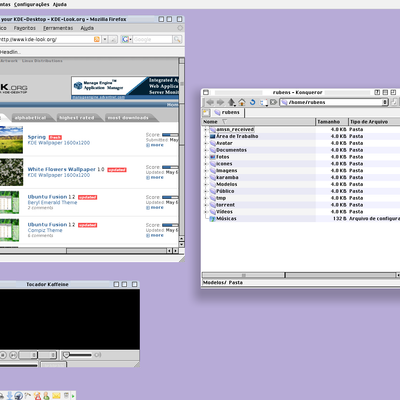The width and height of the screenshot is (400, 400).
Task: Click the green person icon in panel
Action: [46, 396]
